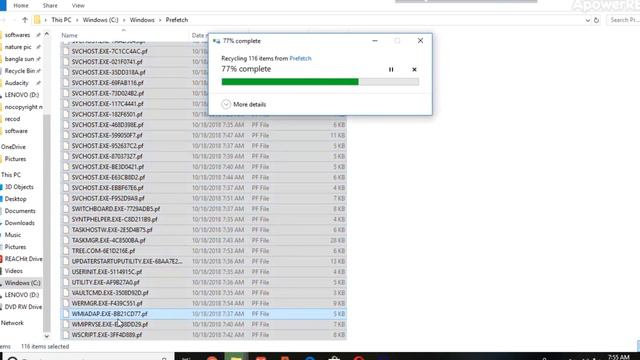Select file VAULTCMD.EXE-3508D92D.pf

point(110,293)
